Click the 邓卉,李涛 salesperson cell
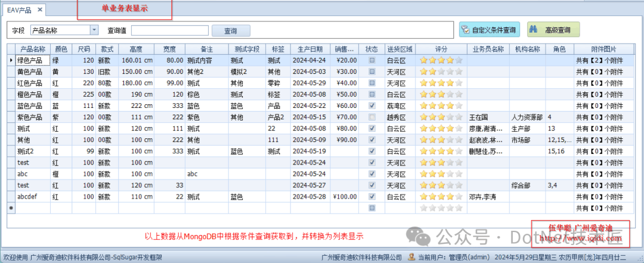 tap(488, 196)
